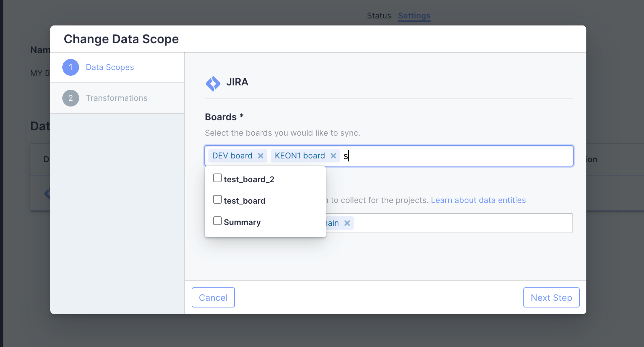The width and height of the screenshot is (644, 347).
Task: Click the step 2 circle icon
Action: tap(71, 98)
